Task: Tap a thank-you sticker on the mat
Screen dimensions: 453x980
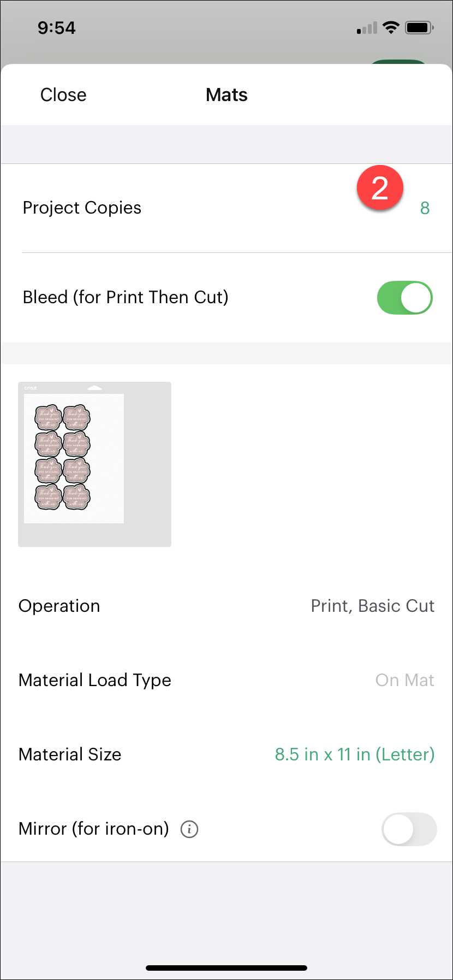Action: (x=49, y=417)
